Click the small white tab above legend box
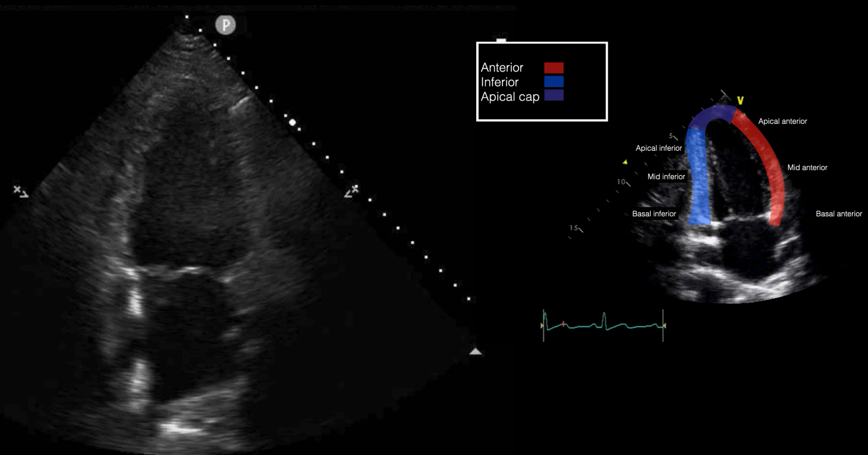 point(501,40)
